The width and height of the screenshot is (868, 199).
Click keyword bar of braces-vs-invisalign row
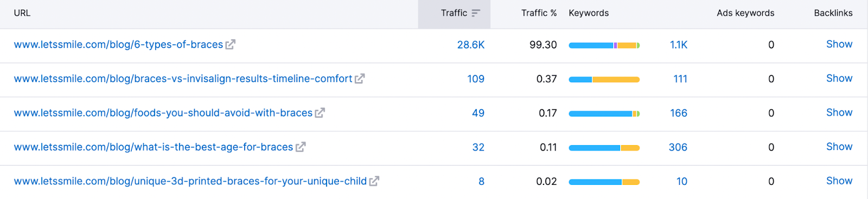tap(604, 79)
